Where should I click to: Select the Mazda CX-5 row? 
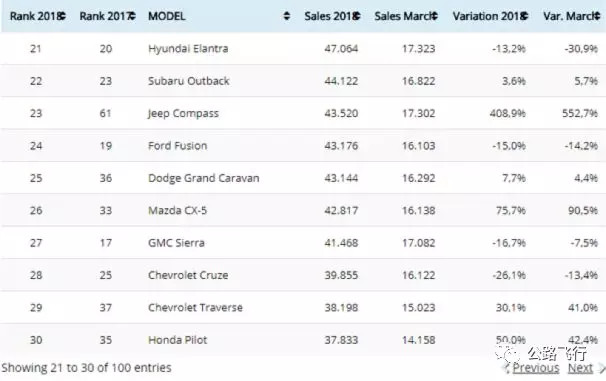point(303,211)
